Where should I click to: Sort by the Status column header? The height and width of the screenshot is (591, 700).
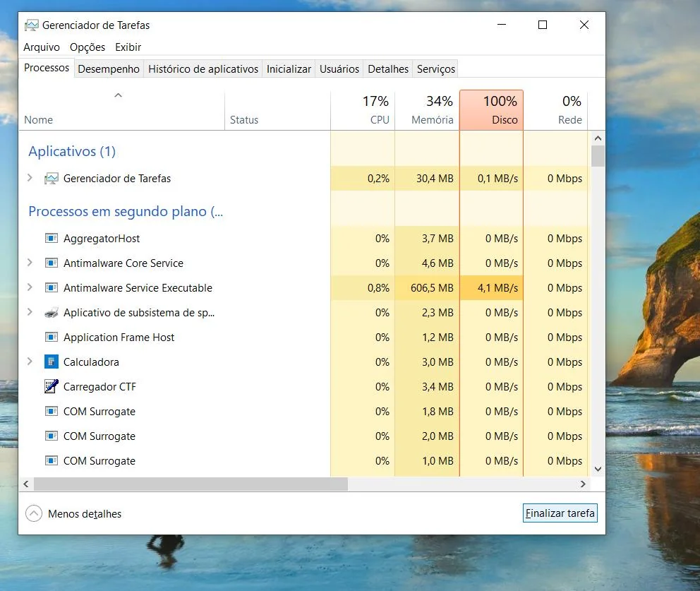point(277,111)
